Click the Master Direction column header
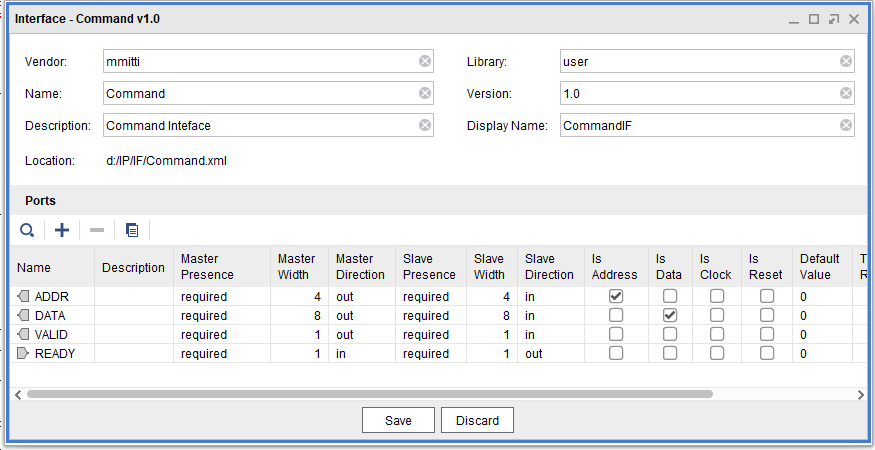This screenshot has height=450, width=875. click(x=362, y=267)
